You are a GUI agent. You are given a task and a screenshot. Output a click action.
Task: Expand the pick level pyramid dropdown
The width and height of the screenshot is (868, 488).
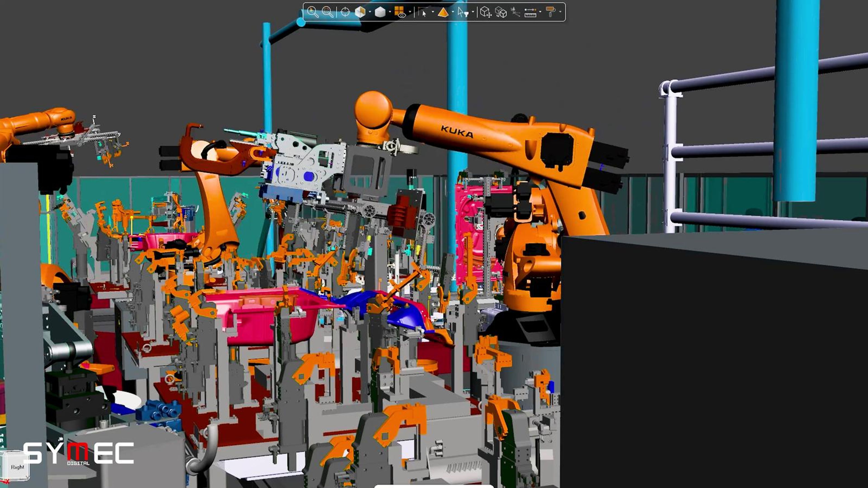(453, 12)
